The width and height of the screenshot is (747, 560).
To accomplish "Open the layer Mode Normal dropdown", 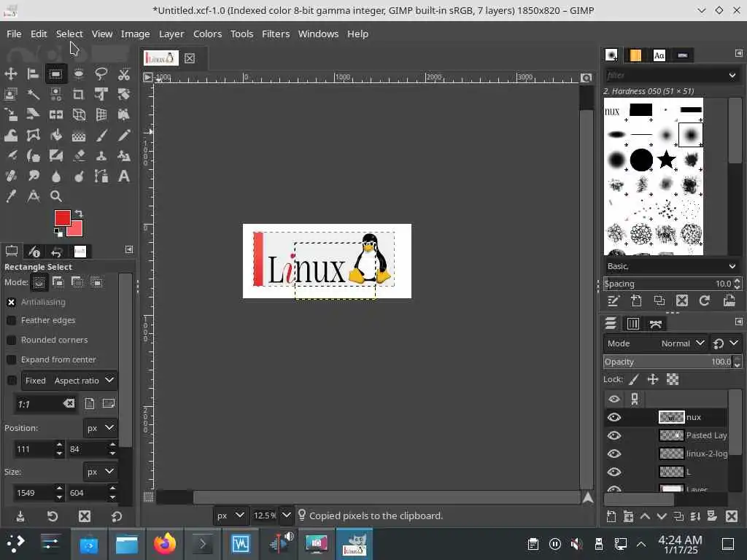I will click(655, 343).
